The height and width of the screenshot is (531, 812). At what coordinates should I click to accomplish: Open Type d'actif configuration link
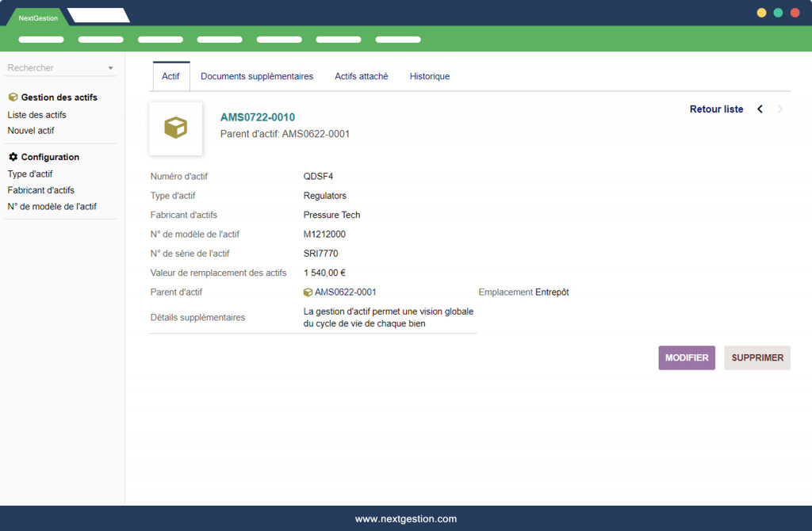pos(30,174)
